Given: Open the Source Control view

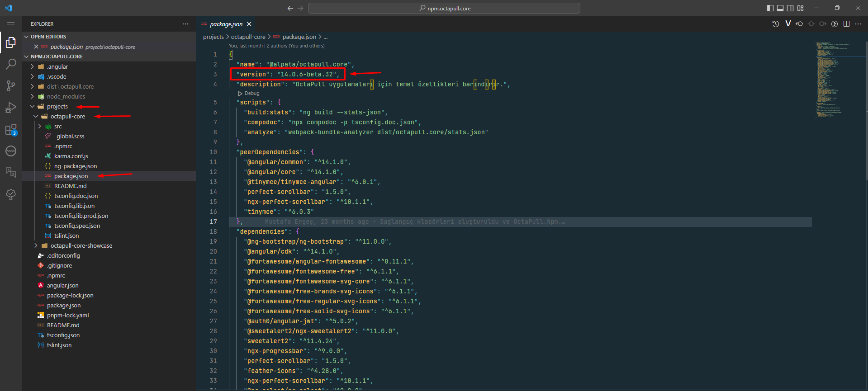Looking at the screenshot, I should 11,86.
